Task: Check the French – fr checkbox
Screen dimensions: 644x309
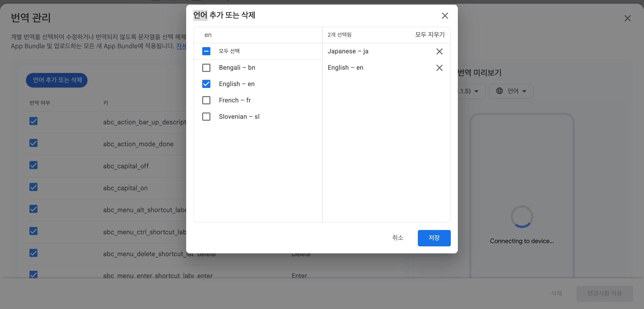Action: (206, 100)
